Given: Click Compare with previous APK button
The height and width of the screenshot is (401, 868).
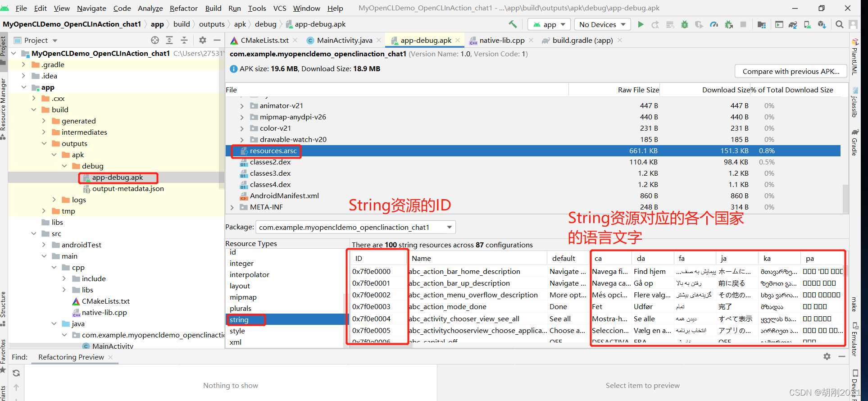Looking at the screenshot, I should pyautogui.click(x=791, y=71).
